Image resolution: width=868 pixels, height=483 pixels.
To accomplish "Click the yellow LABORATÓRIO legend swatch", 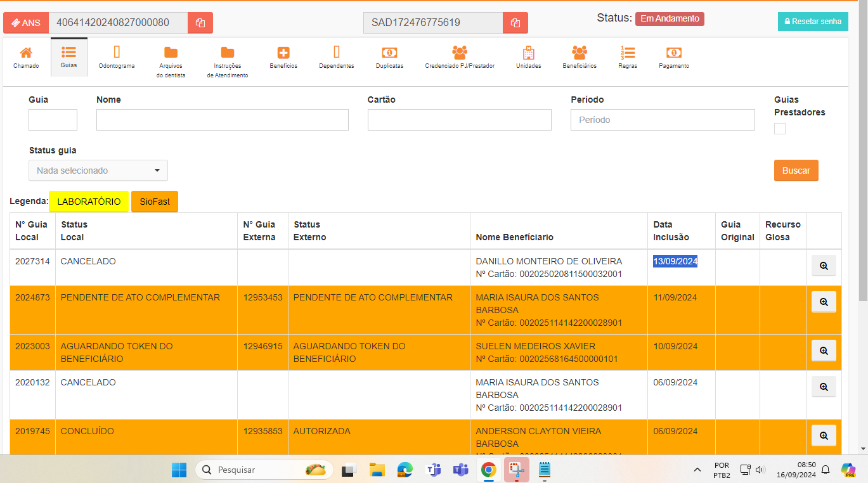I will point(89,202).
